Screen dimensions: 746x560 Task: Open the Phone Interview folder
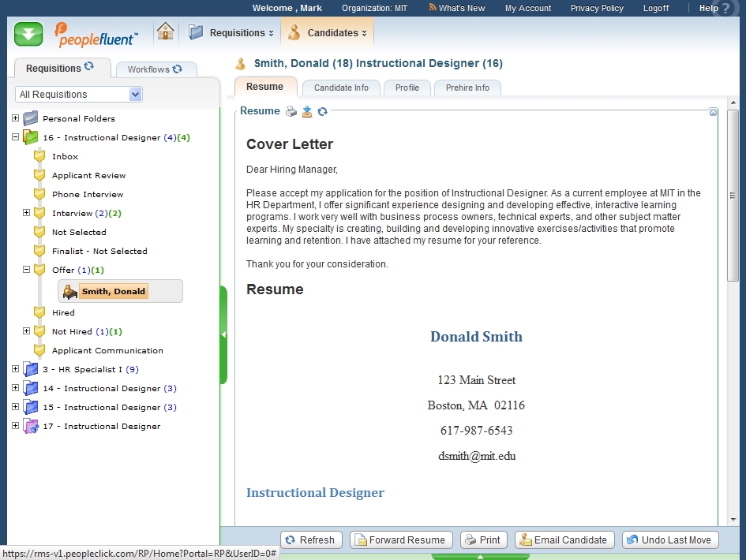coord(87,194)
